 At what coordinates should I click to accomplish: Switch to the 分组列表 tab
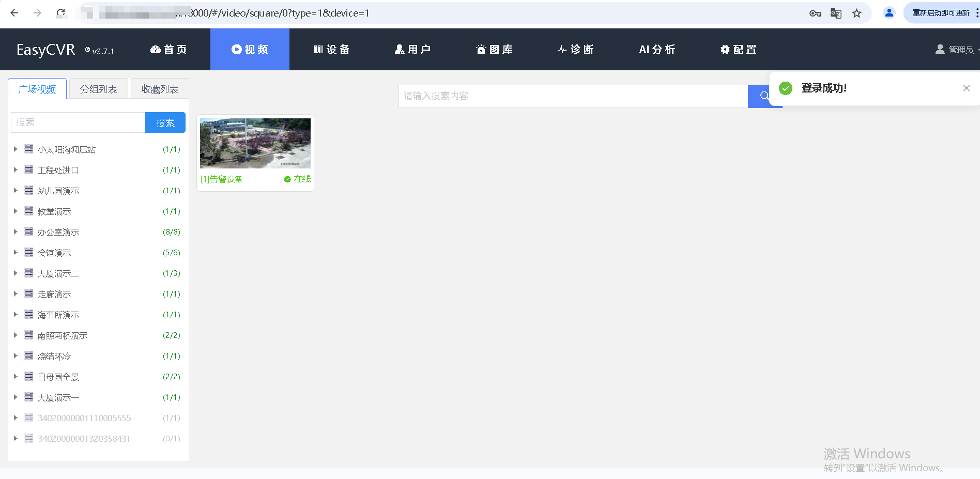pos(98,88)
